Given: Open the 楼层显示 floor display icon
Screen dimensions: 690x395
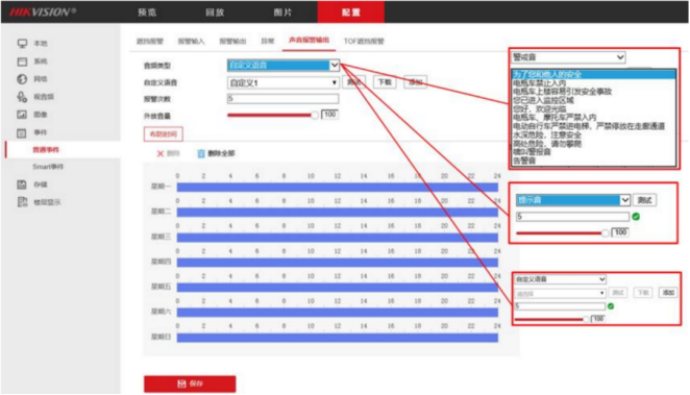Looking at the screenshot, I should click(22, 202).
